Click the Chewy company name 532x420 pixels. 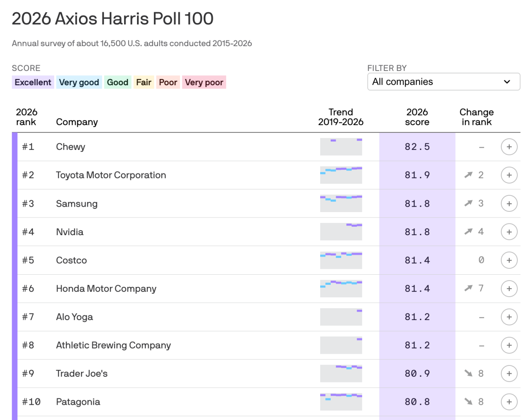click(71, 147)
